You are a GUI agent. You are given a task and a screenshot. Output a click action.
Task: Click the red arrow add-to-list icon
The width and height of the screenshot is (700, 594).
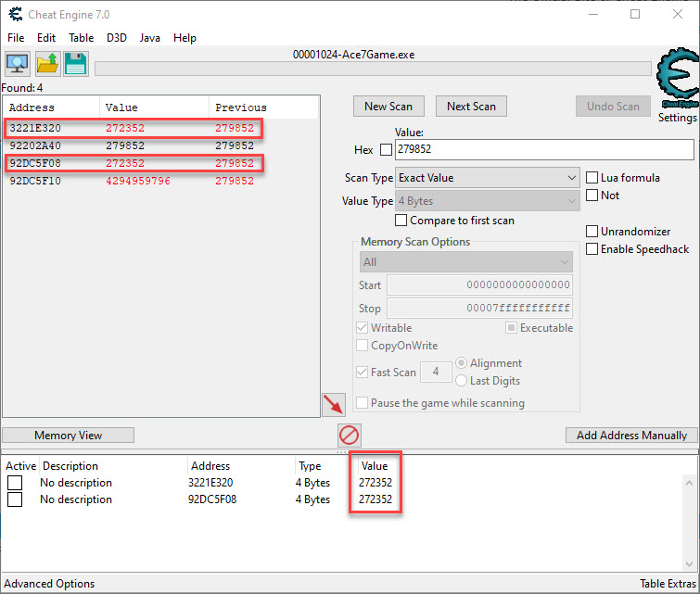pyautogui.click(x=333, y=404)
